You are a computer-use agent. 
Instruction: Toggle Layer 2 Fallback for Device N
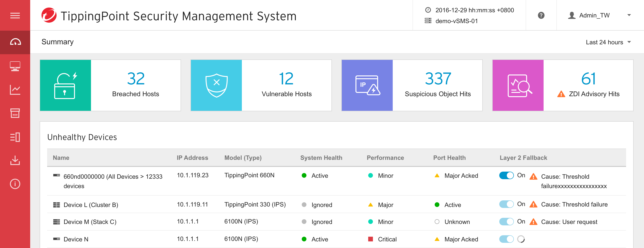point(506,239)
